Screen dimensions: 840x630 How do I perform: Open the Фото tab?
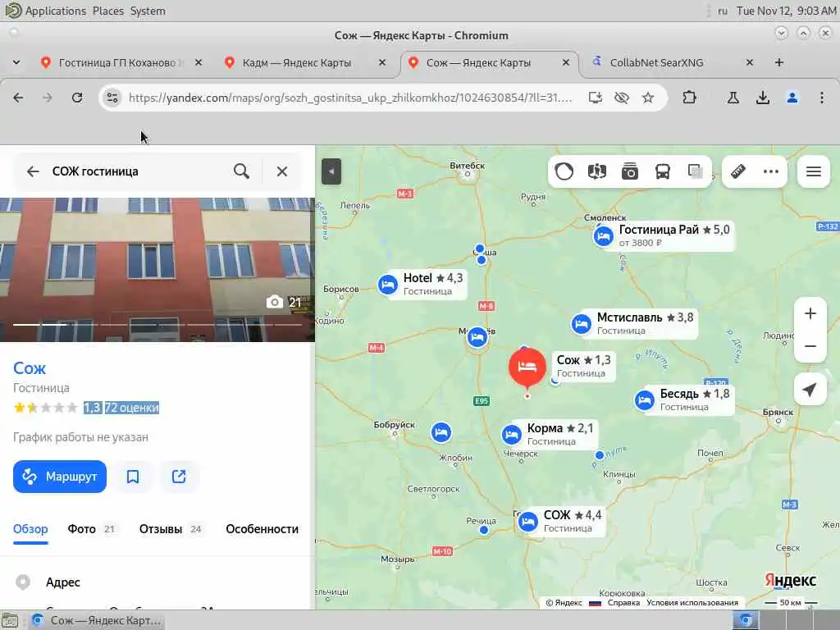pyautogui.click(x=92, y=529)
